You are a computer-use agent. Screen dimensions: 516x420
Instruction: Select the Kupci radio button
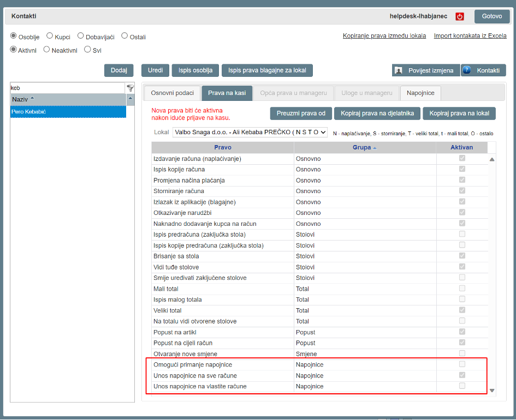pyautogui.click(x=50, y=36)
